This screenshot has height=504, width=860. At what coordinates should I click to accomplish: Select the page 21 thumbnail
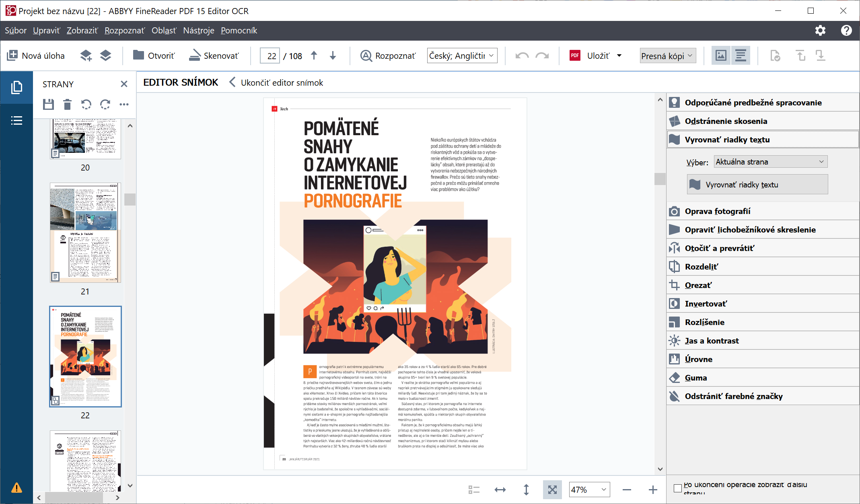[85, 232]
